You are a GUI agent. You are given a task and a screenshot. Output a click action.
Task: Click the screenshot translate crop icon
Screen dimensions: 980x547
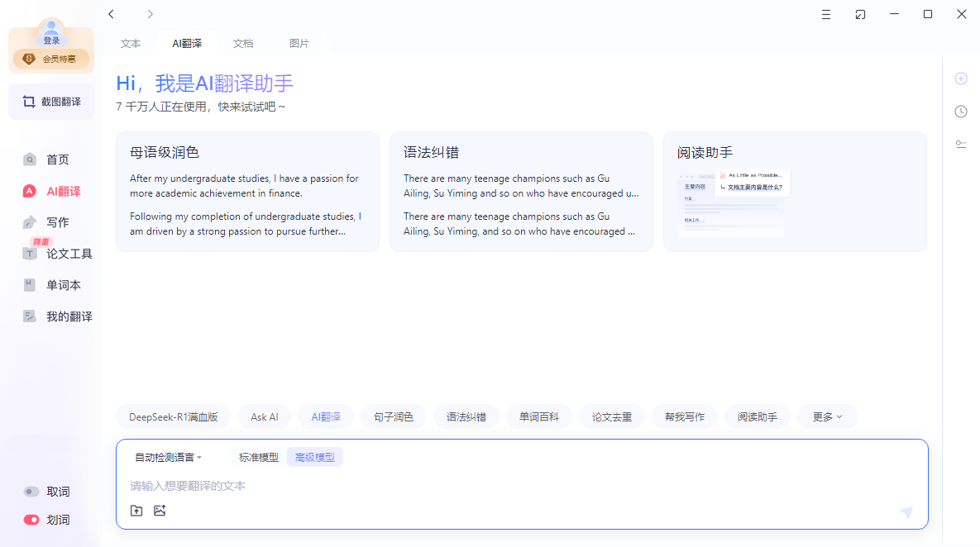[29, 102]
